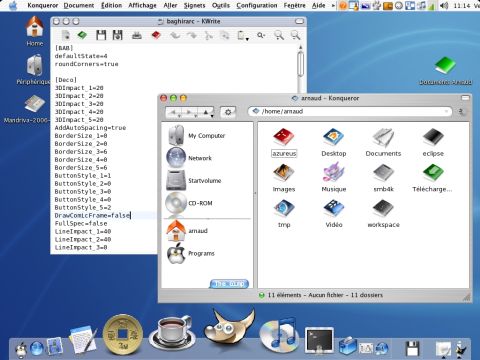Click the gear action button in Konqueror
Screen dimensions: 480x360
(228, 112)
